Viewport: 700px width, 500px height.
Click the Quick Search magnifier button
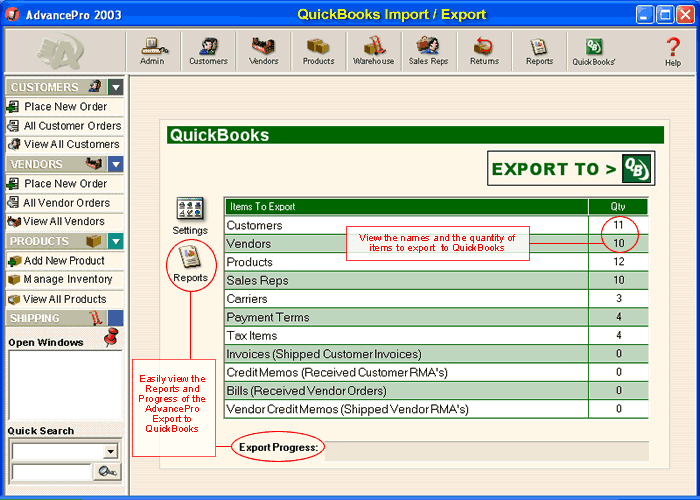108,471
